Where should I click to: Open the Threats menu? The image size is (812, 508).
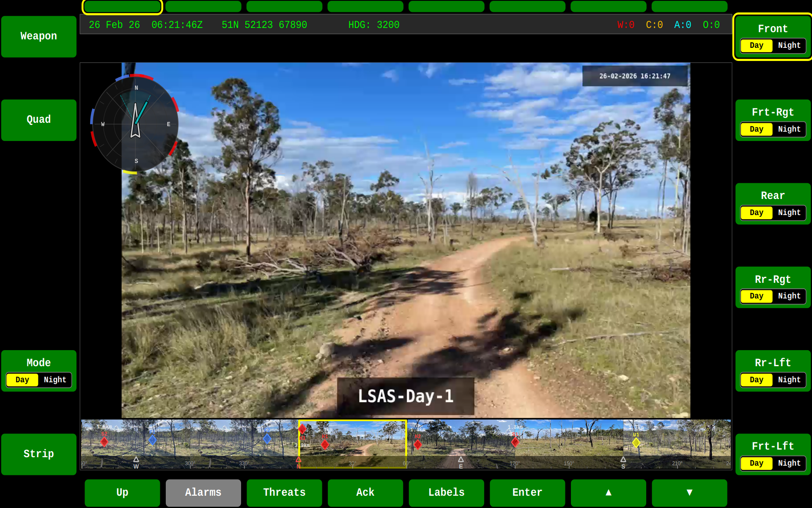284,492
